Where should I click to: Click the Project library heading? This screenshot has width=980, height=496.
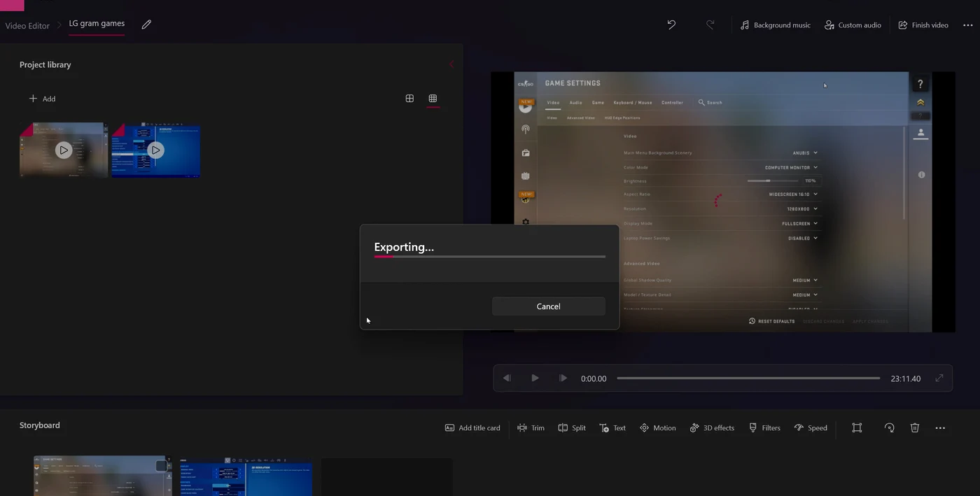[45, 64]
